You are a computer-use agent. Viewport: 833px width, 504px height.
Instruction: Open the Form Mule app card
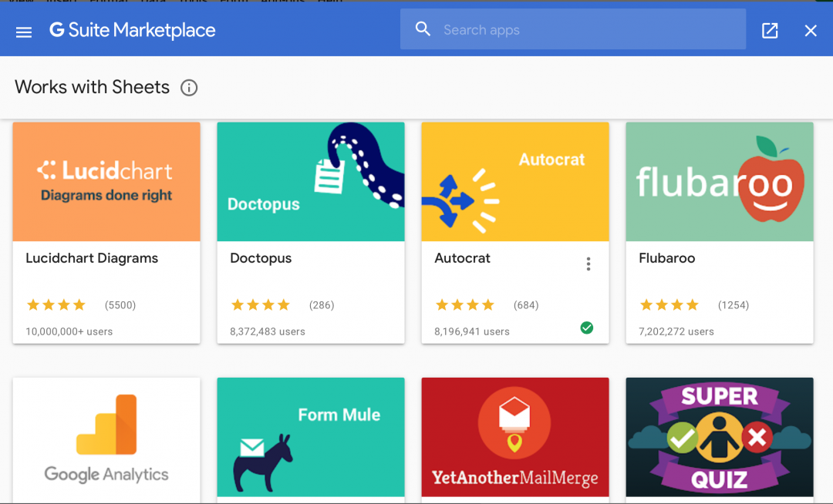[310, 437]
